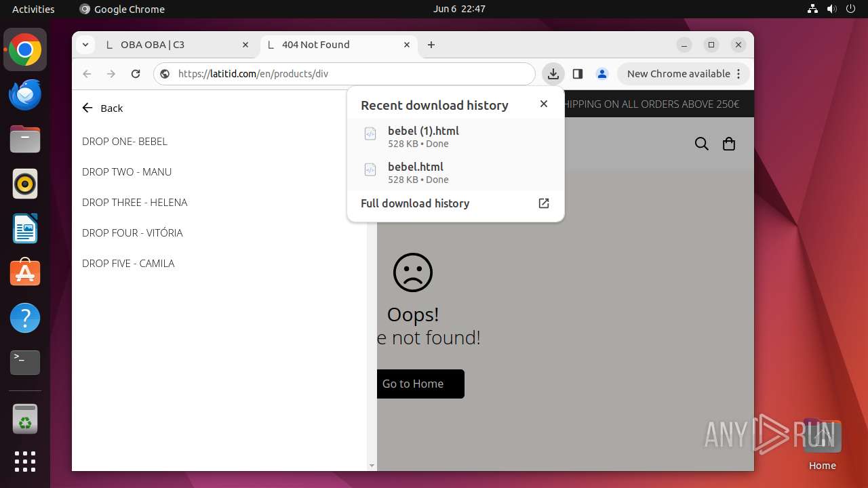Click the address bar URL
The height and width of the screenshot is (488, 868).
pyautogui.click(x=253, y=74)
